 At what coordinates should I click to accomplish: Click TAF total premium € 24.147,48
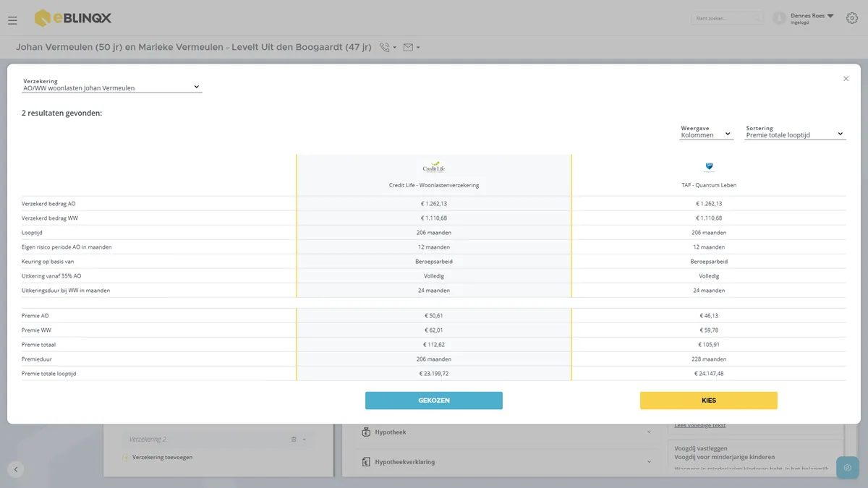[709, 374]
